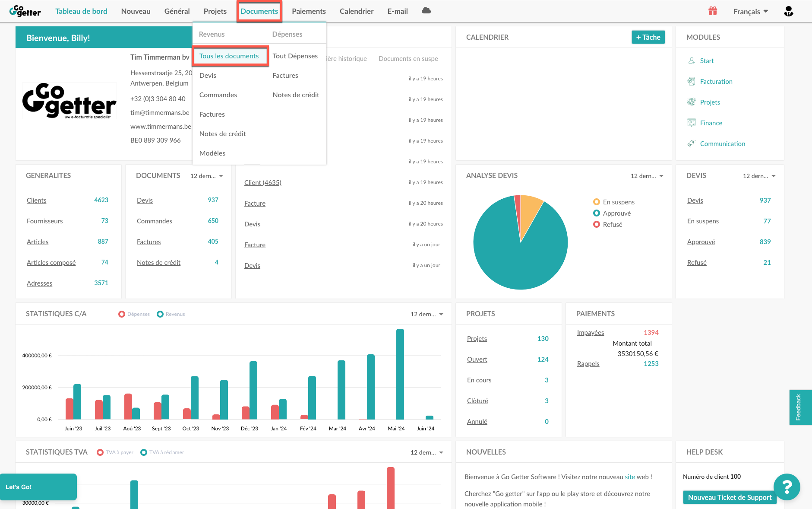Open the E-mail menu
812x509 pixels.
(398, 11)
